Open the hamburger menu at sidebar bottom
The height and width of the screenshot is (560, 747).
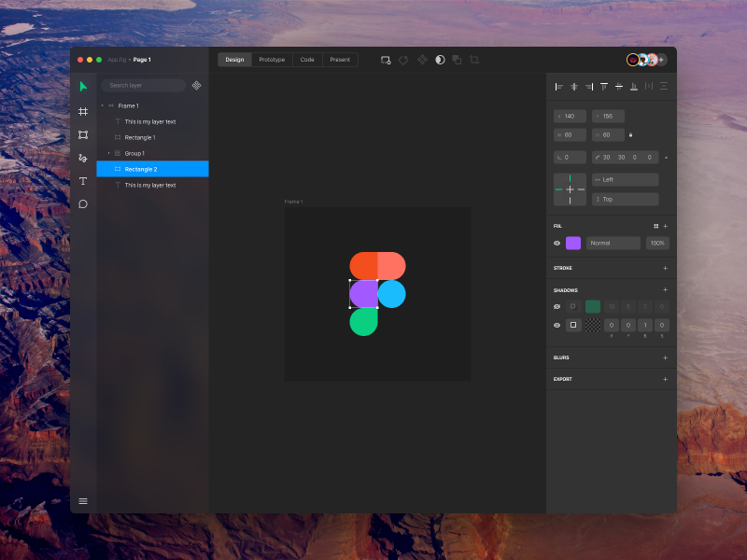click(83, 501)
